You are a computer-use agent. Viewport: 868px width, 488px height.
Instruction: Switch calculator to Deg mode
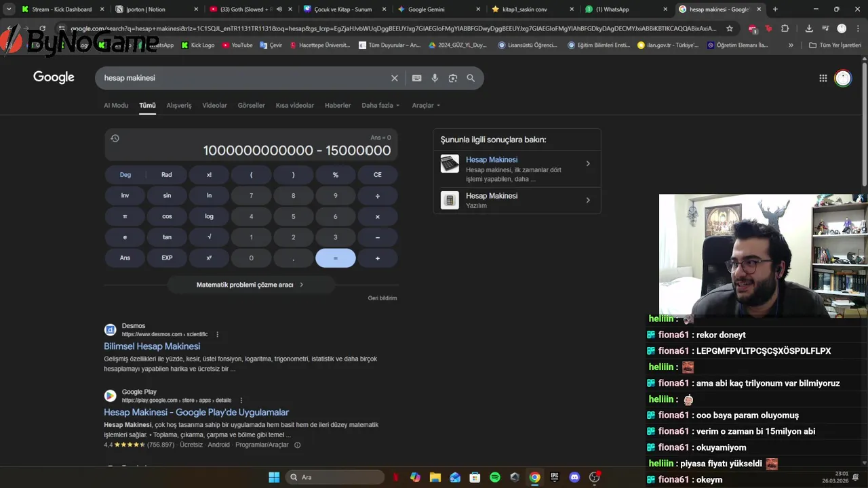tap(125, 175)
